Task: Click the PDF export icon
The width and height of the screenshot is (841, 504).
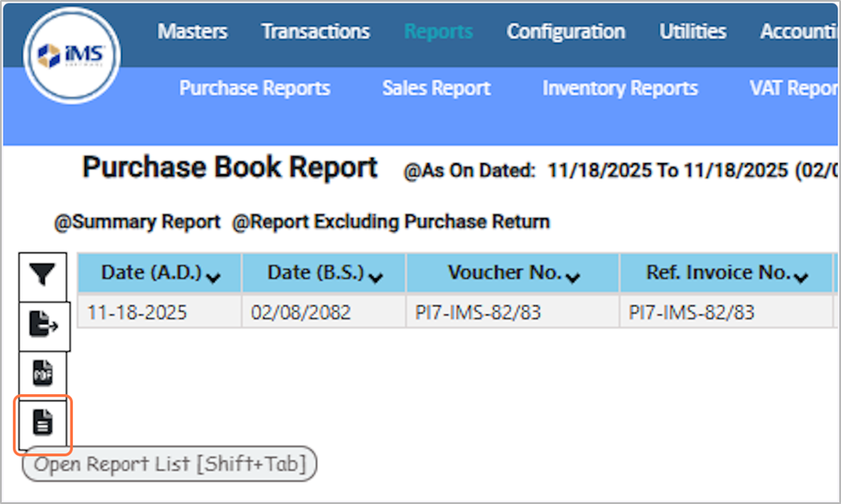Action: point(43,373)
